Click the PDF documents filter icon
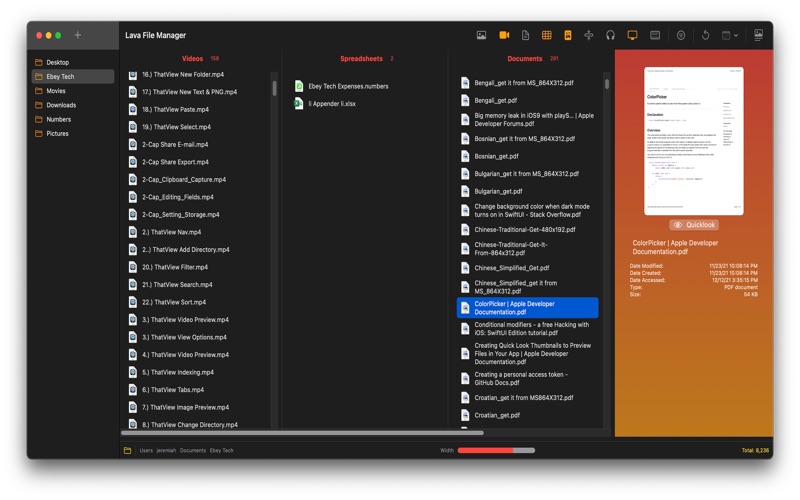 (568, 35)
